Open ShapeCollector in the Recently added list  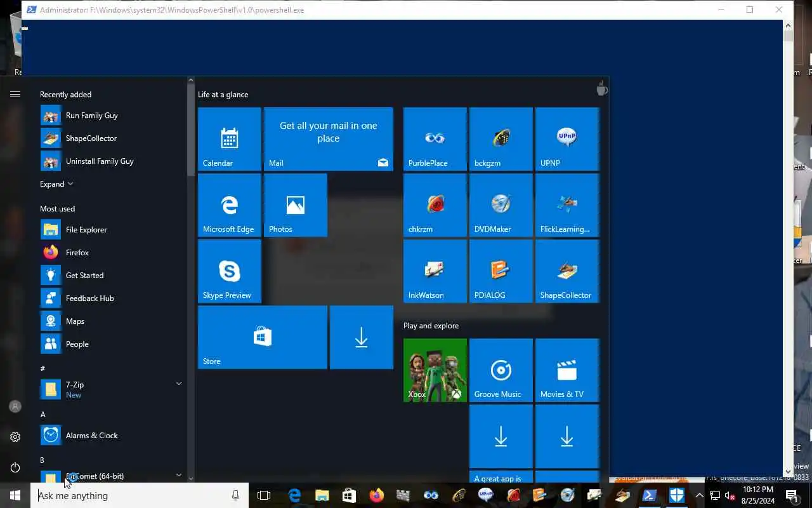[111, 138]
